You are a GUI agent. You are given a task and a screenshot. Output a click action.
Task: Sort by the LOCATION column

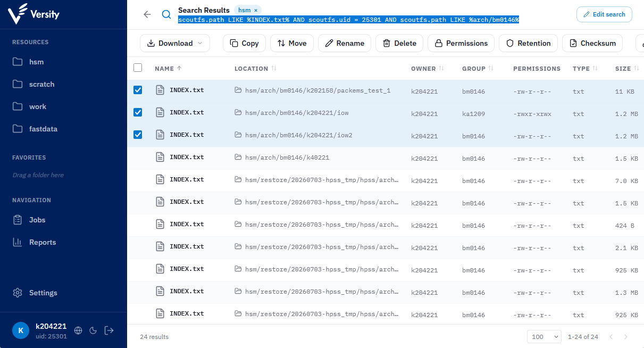(x=255, y=69)
